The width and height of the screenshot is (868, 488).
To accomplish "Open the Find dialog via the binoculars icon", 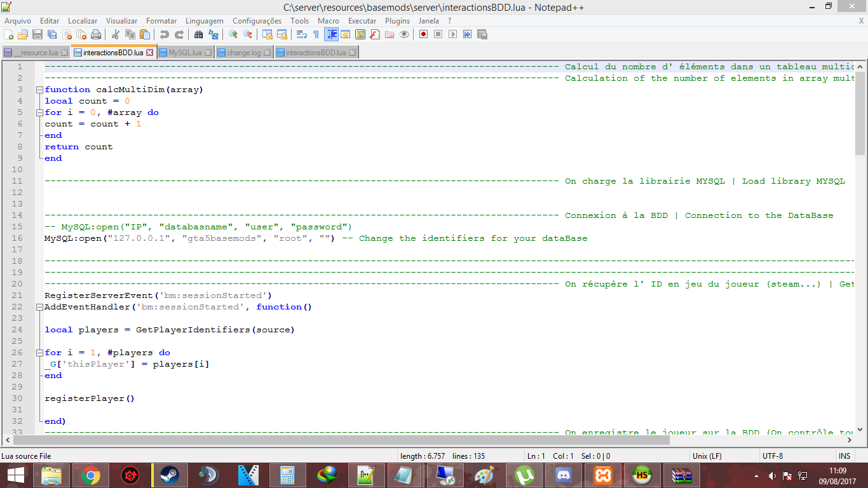I will (198, 34).
